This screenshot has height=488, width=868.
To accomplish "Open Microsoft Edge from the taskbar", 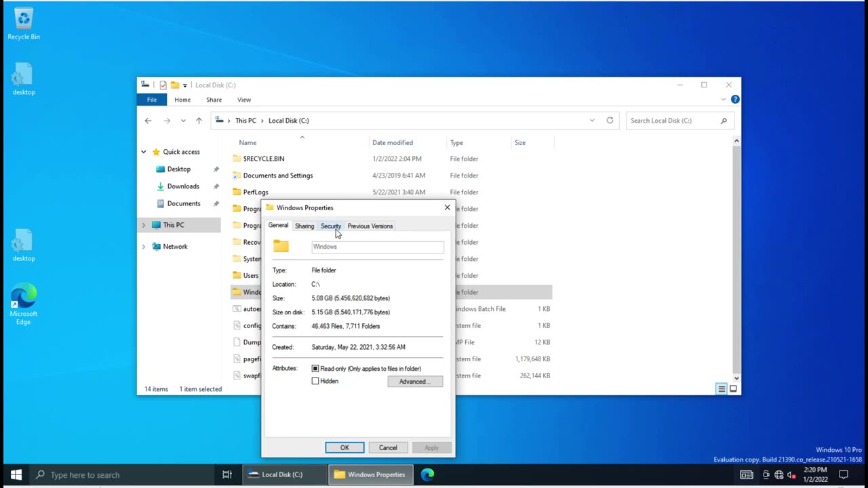I will point(427,474).
